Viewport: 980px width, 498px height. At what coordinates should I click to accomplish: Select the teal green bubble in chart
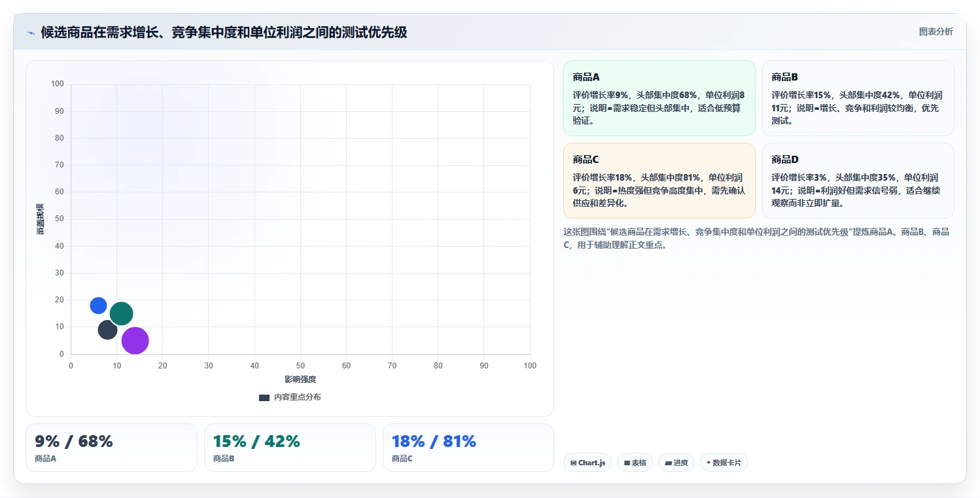click(x=121, y=314)
